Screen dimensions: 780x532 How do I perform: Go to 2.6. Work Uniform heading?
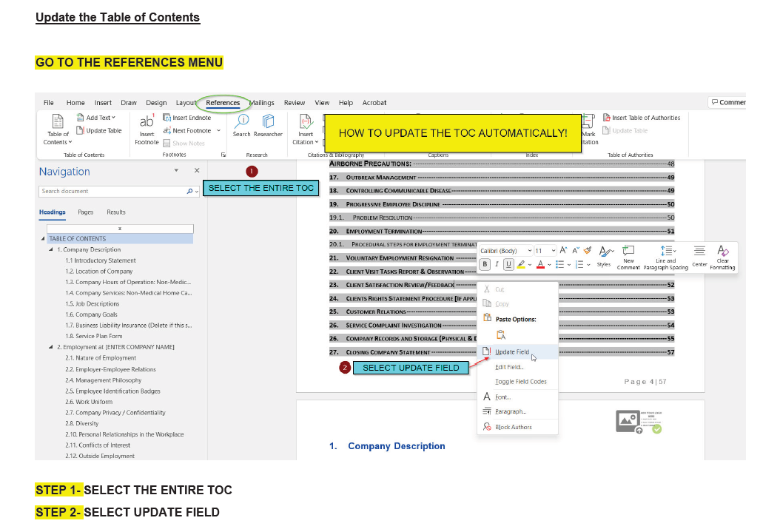pos(89,402)
